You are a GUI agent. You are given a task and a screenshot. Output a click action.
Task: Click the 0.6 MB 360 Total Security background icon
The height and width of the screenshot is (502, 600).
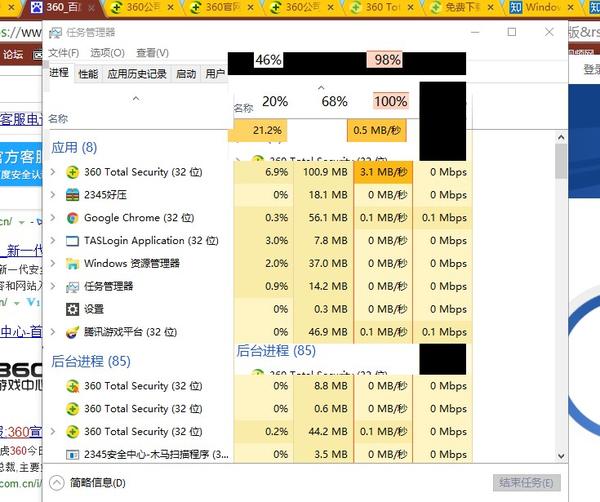[x=72, y=409]
